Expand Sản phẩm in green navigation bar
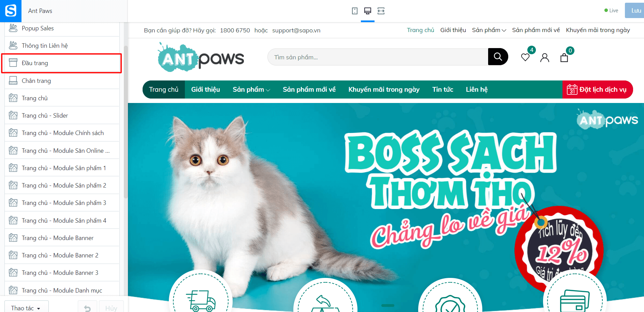 point(251,89)
